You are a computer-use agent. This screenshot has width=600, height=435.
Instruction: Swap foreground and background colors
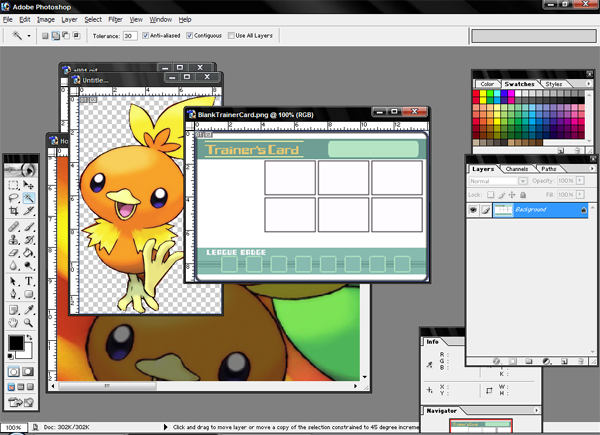coord(29,337)
